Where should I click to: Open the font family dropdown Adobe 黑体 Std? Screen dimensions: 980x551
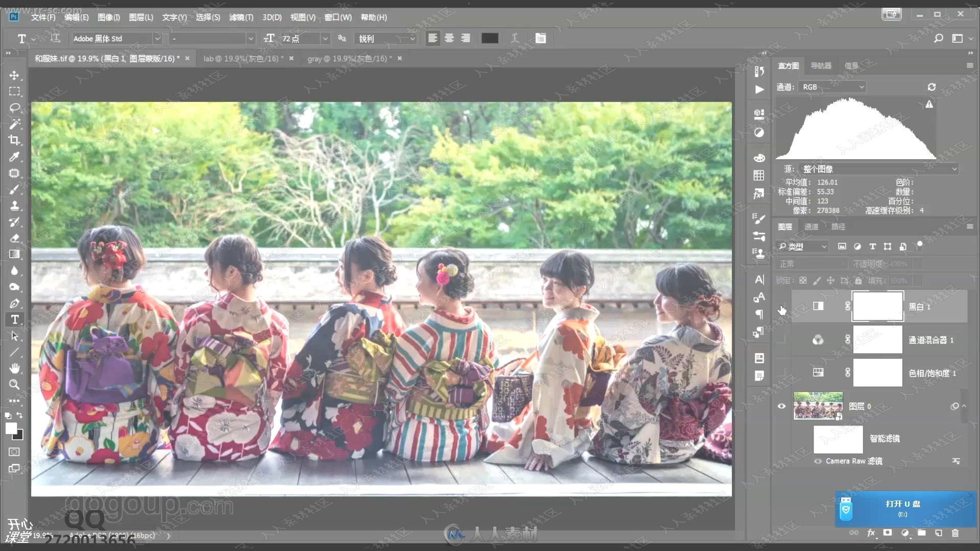tap(157, 39)
